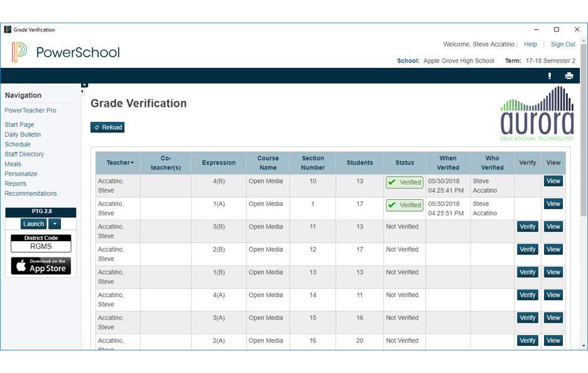Image resolution: width=588 pixels, height=373 pixels.
Task: Click the alert exclamation icon in header
Action: [x=550, y=76]
